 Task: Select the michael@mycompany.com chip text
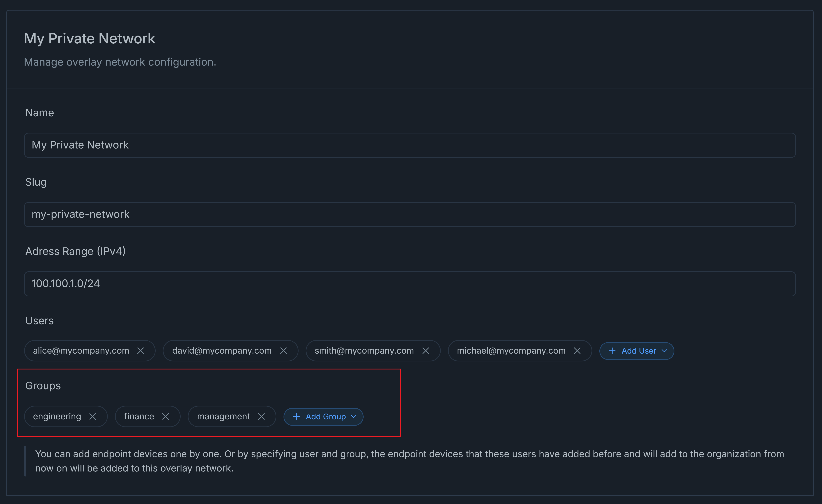(511, 351)
